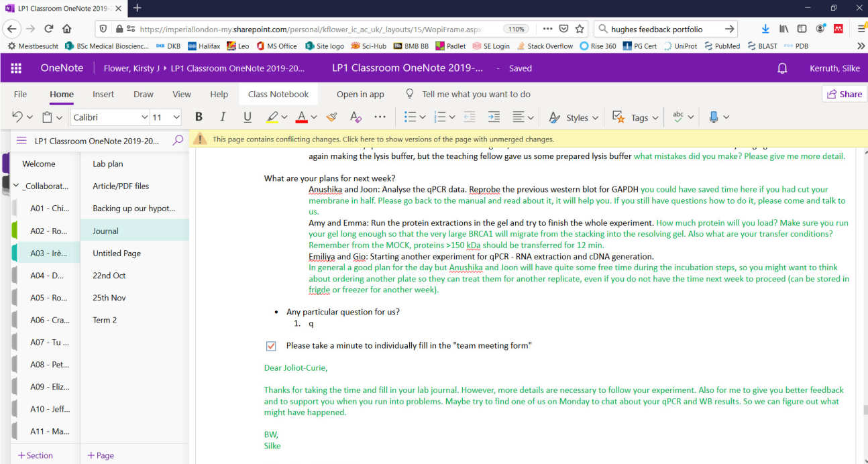Select the Format Painter icon
This screenshot has height=464, width=868.
(x=331, y=117)
